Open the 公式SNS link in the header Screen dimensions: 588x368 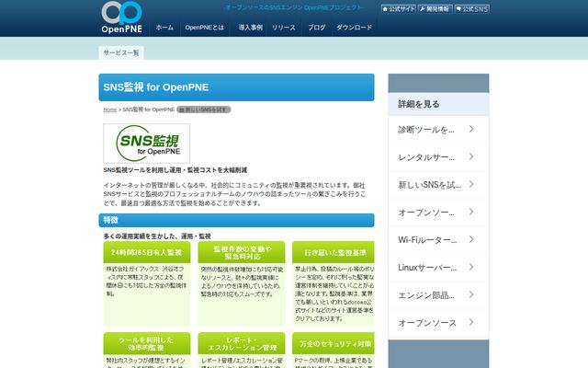(472, 8)
